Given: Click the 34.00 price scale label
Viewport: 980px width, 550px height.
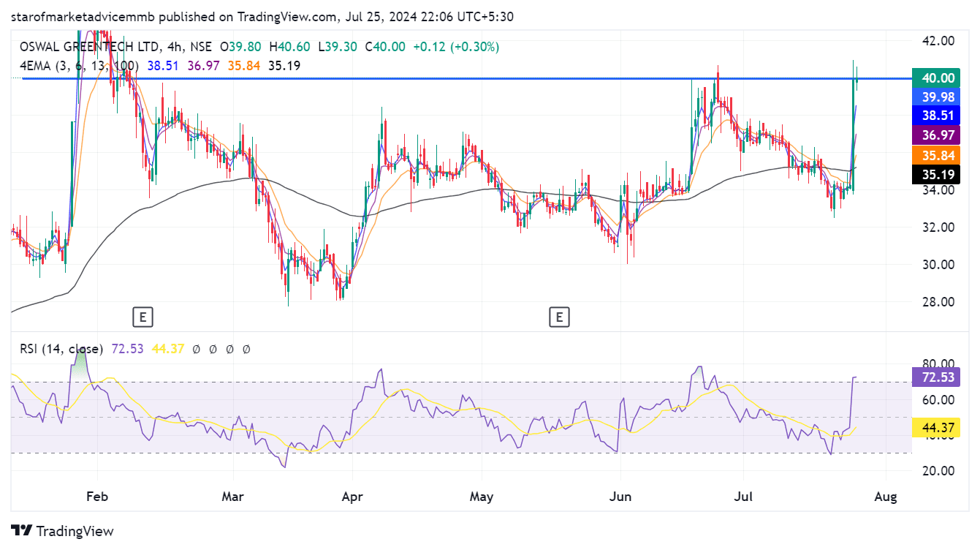Looking at the screenshot, I should pyautogui.click(x=938, y=191).
